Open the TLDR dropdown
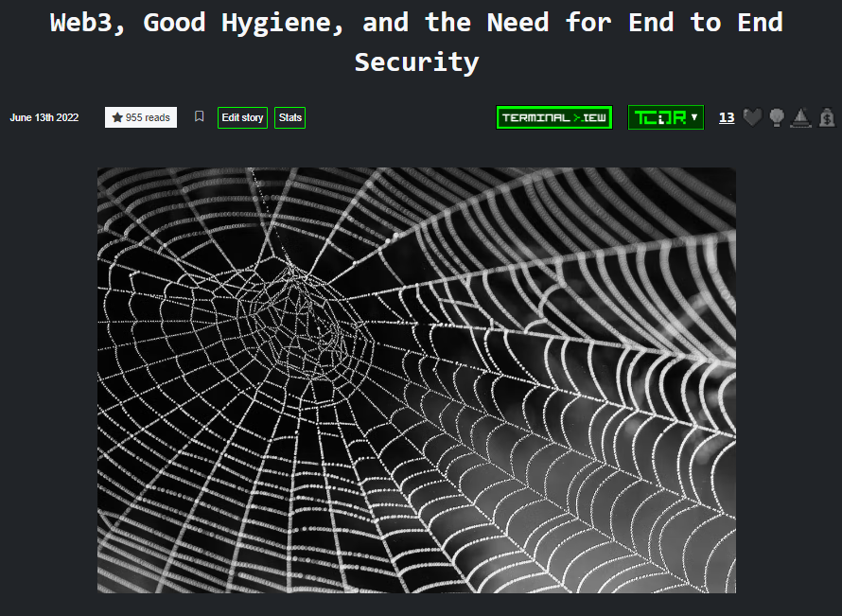 pyautogui.click(x=665, y=117)
